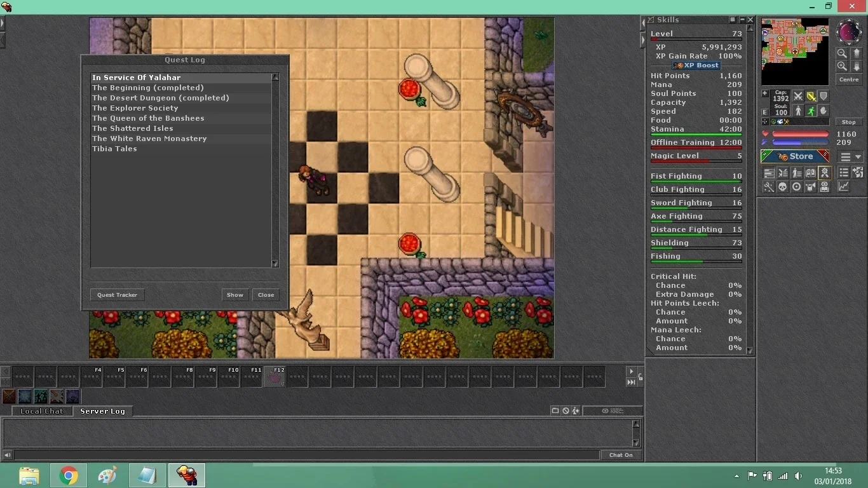
Task: Click the Show button in Quest Log
Action: tap(235, 295)
